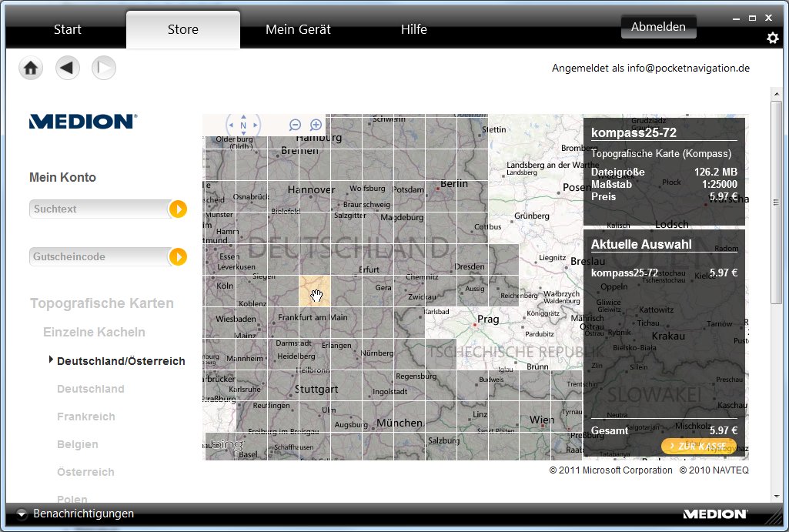Go back with the left arrow button
789x532 pixels.
(x=68, y=69)
